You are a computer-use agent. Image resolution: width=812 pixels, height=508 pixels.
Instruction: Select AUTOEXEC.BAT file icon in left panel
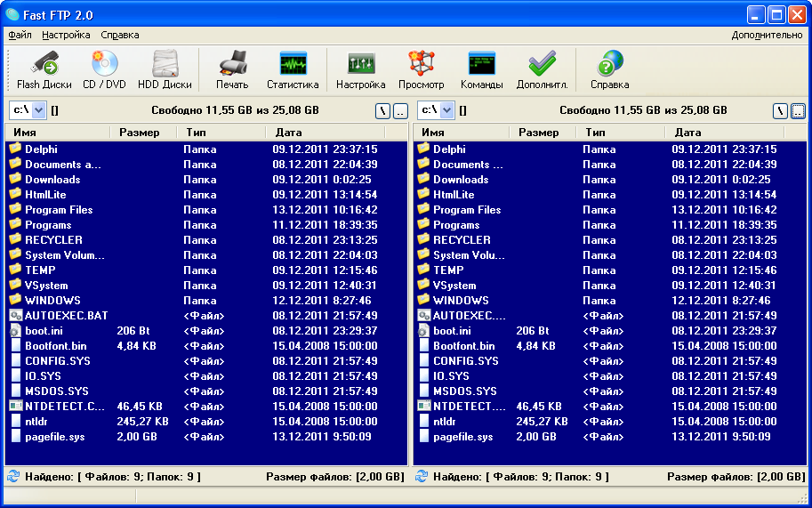click(15, 315)
